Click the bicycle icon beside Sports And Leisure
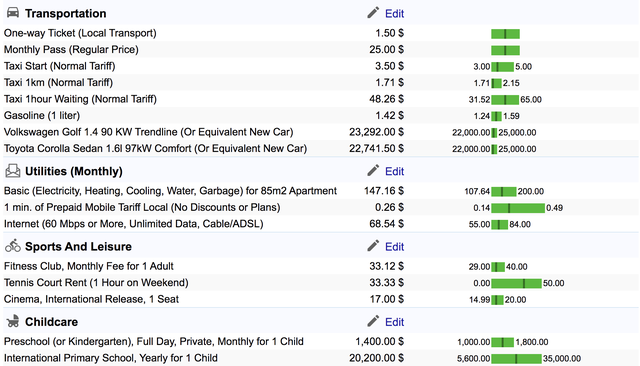 click(13, 246)
